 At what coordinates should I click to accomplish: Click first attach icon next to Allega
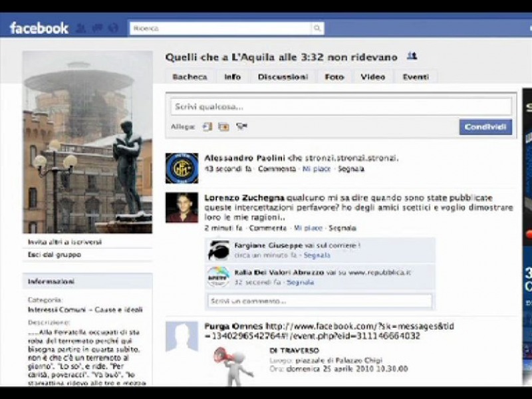207,126
